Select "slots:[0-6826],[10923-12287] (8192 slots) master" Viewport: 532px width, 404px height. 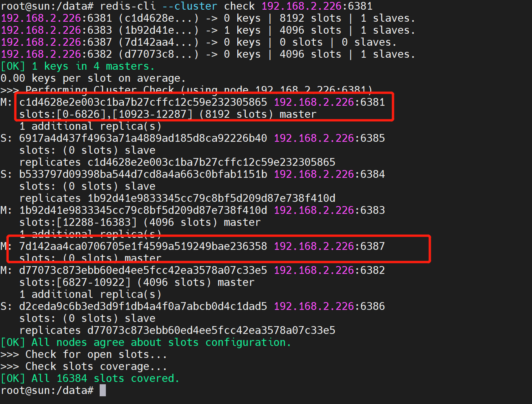coord(168,114)
